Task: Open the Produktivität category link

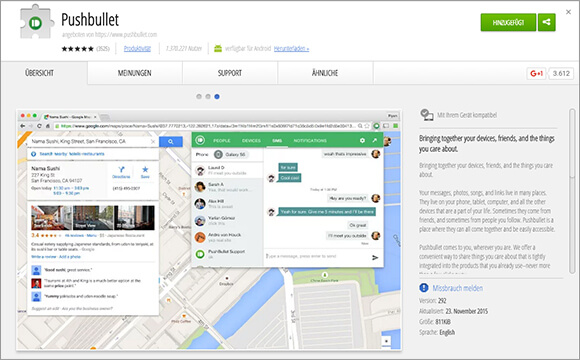Action: click(x=137, y=48)
